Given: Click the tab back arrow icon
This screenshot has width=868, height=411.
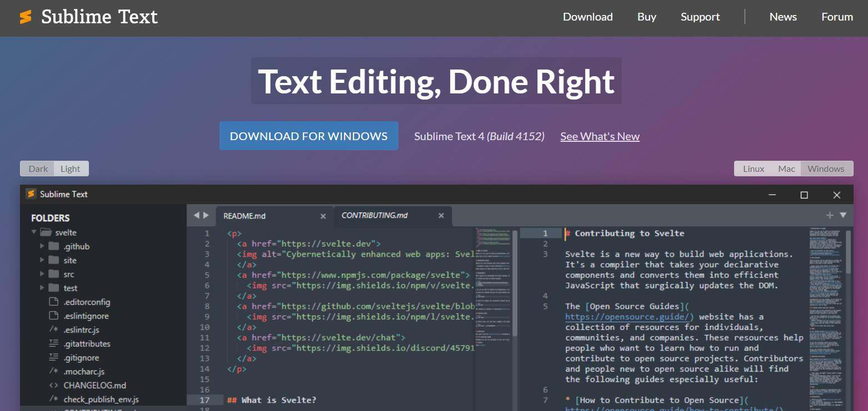Looking at the screenshot, I should [196, 215].
